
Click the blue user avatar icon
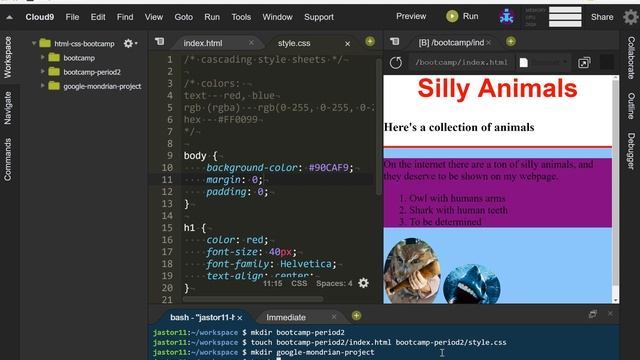coord(507,17)
